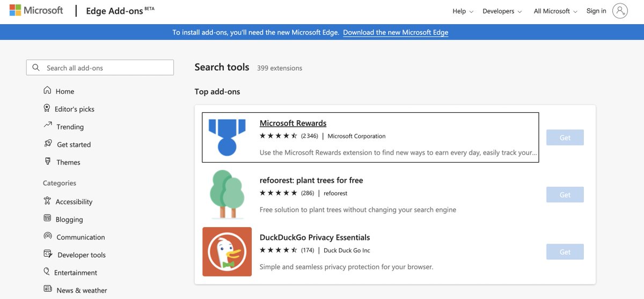The width and height of the screenshot is (644, 299).
Task: Open the All Microsoft dropdown
Action: click(555, 11)
